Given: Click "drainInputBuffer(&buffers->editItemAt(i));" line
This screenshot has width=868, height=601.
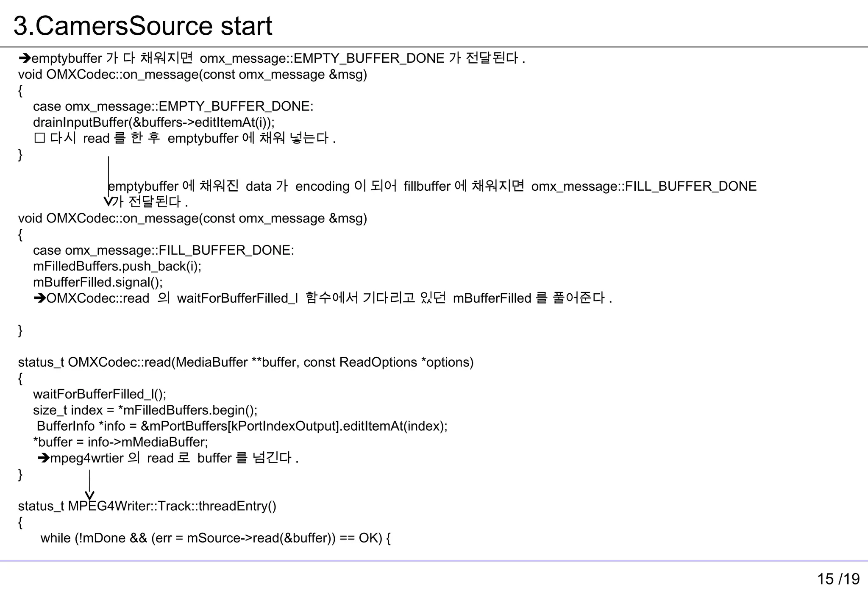Looking at the screenshot, I should coord(154,122).
